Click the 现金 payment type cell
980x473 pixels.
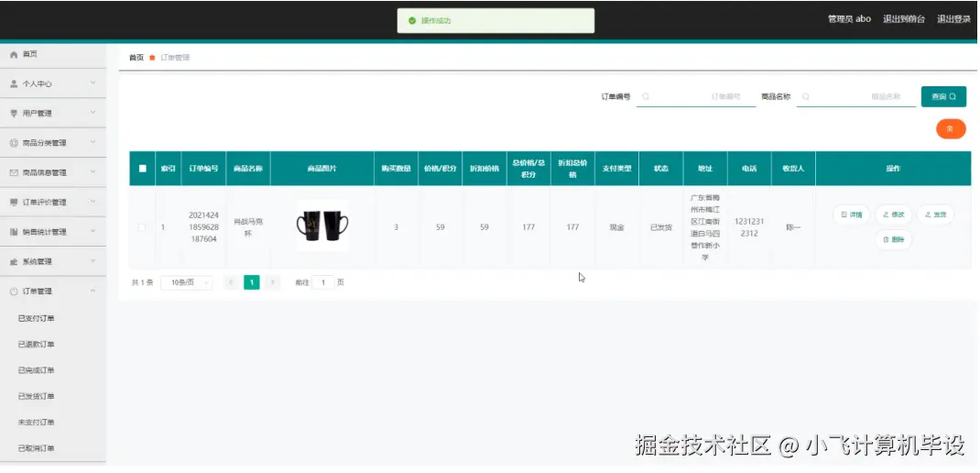(617, 227)
